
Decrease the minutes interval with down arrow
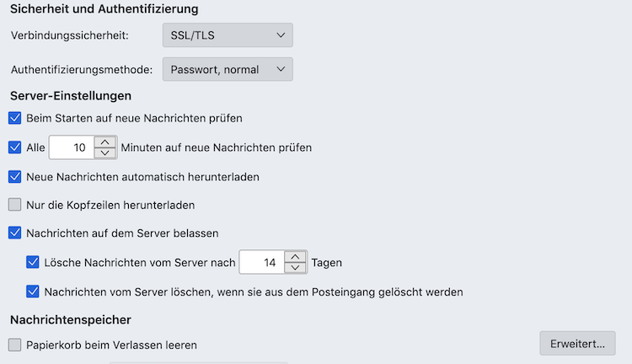[105, 153]
